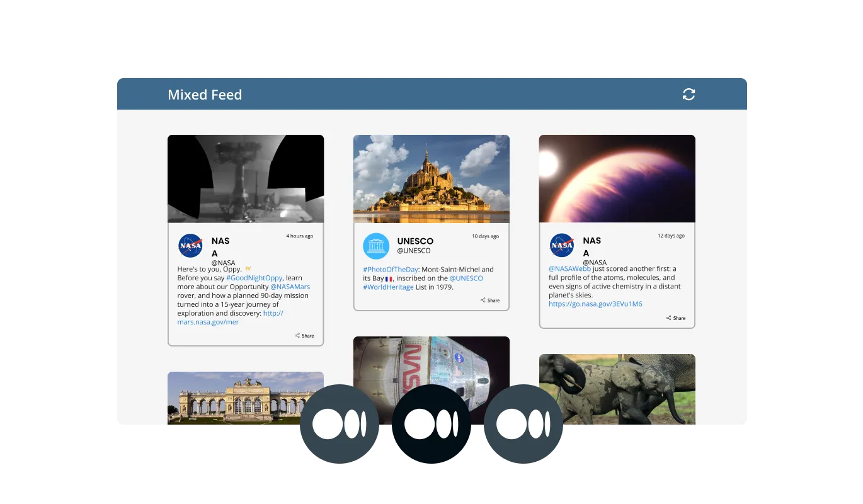Screen dimensions: 863x504
Task: Open the go.nasa.gov/3EVu1M6 link
Action: point(595,304)
